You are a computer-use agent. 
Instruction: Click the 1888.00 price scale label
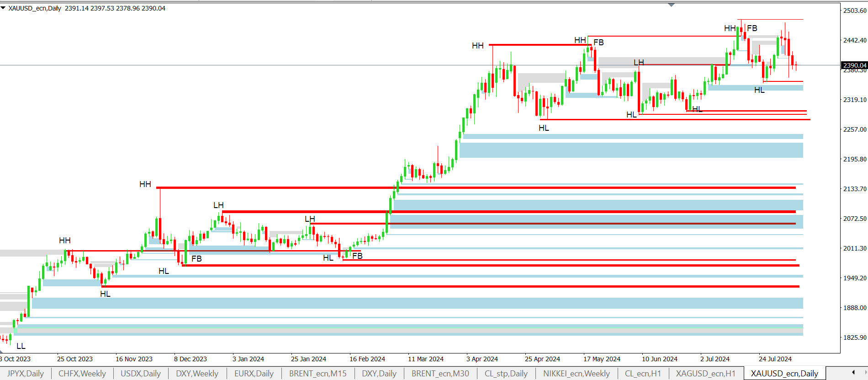tap(855, 308)
